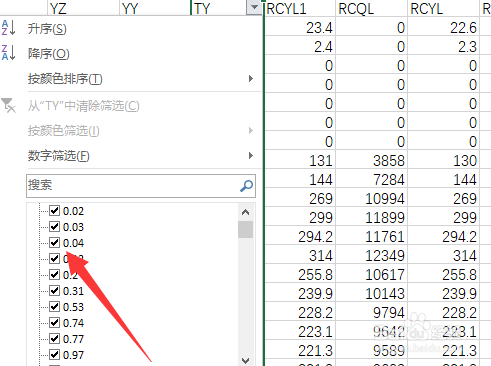
Task: Uncheck the 0.31 filter checkbox
Action: coord(54,291)
